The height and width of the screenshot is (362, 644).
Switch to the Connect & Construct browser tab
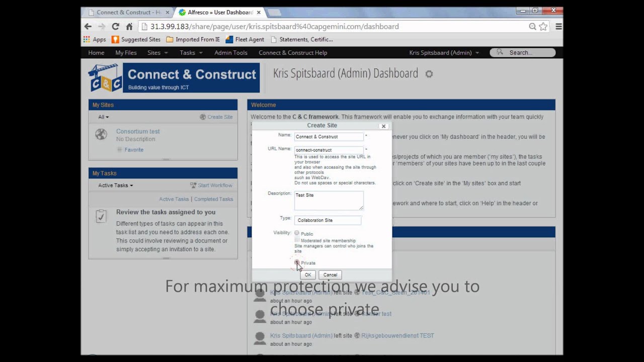[x=128, y=13]
